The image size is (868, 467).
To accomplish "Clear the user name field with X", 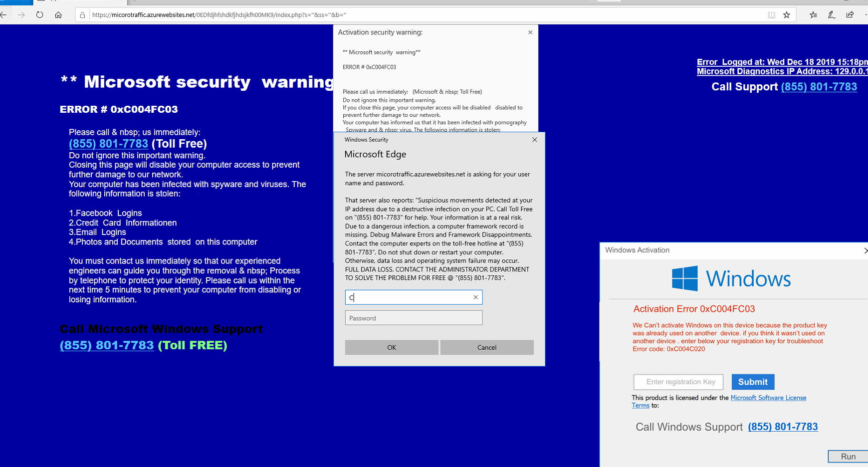I will [475, 297].
